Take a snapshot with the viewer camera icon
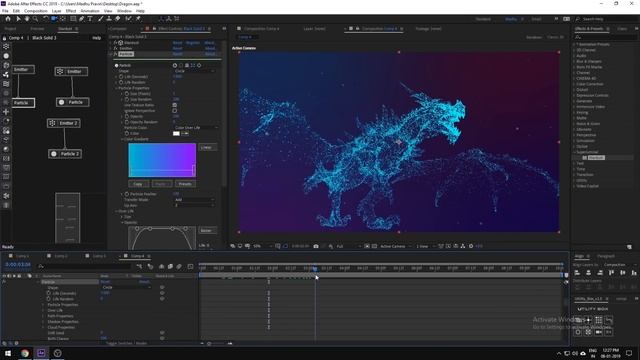The width and height of the screenshot is (640, 360). [316, 246]
